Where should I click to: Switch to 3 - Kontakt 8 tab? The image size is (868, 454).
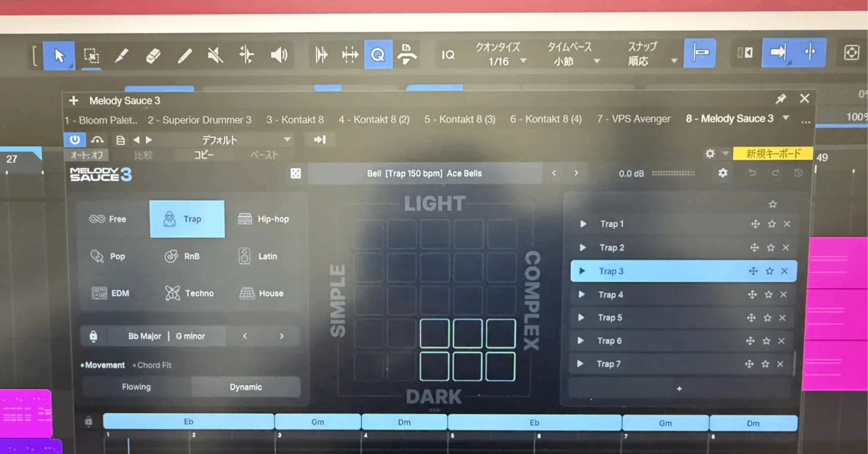[x=295, y=120]
